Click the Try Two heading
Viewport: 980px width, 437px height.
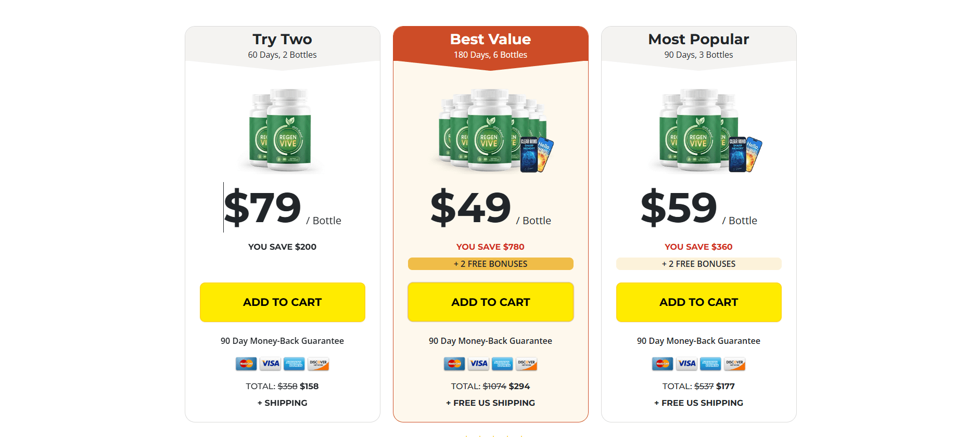click(x=282, y=40)
